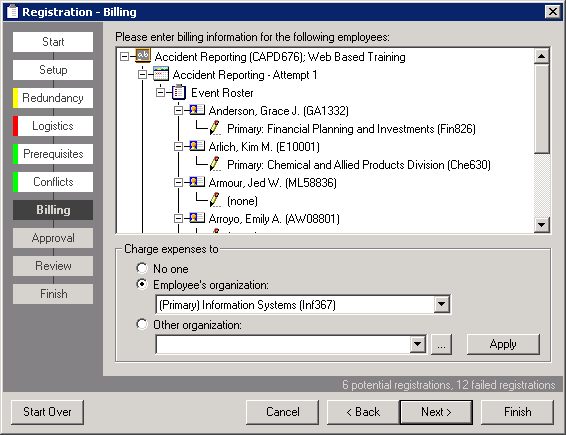Click the bottom Finish button
This screenshot has width=566, height=435.
pos(517,412)
